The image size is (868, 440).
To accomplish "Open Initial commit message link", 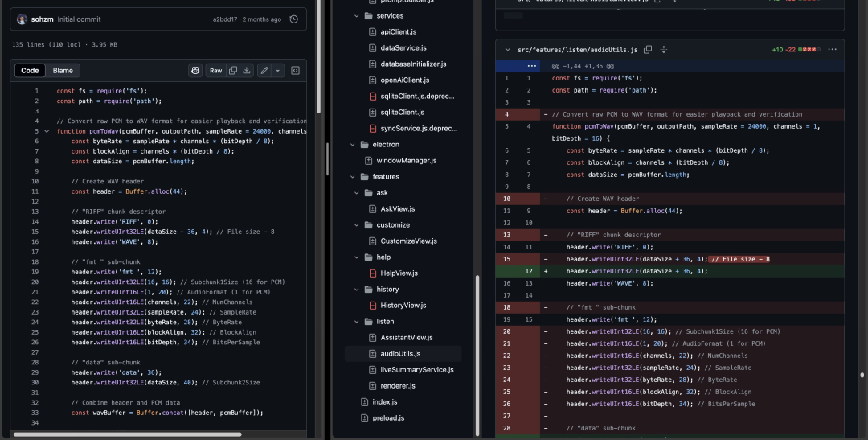I will click(x=79, y=19).
